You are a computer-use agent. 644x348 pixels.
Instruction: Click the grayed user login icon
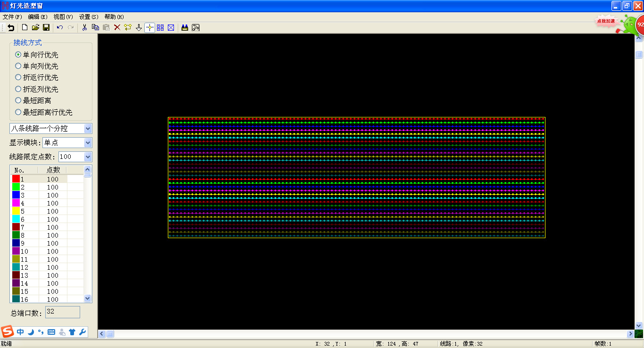coord(62,332)
